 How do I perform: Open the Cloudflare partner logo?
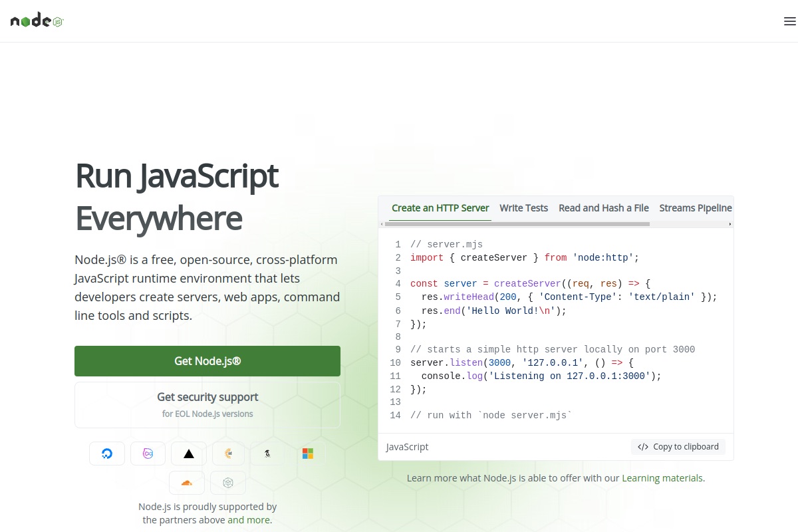pyautogui.click(x=187, y=483)
